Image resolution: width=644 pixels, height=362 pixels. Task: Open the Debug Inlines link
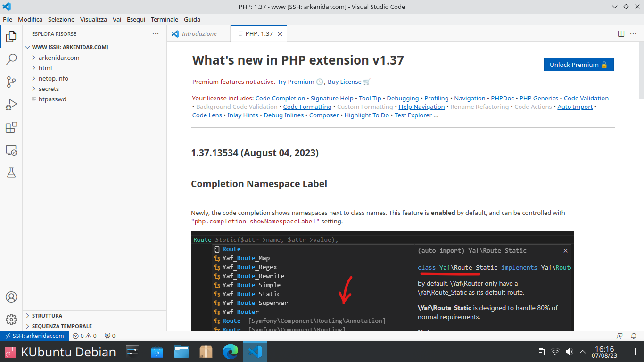click(x=284, y=115)
